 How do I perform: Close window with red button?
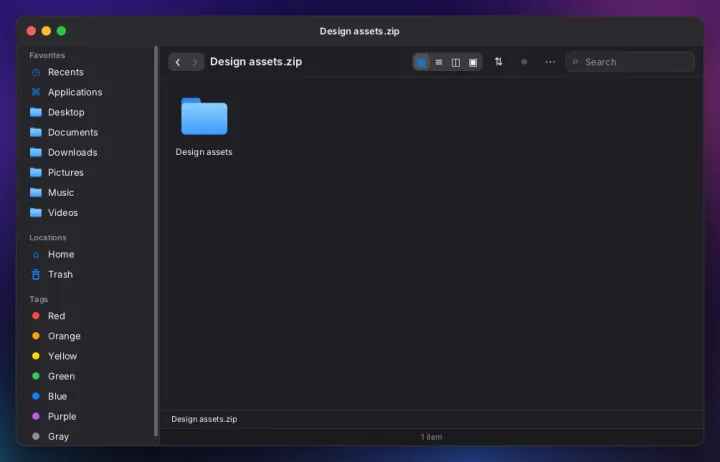[31, 31]
